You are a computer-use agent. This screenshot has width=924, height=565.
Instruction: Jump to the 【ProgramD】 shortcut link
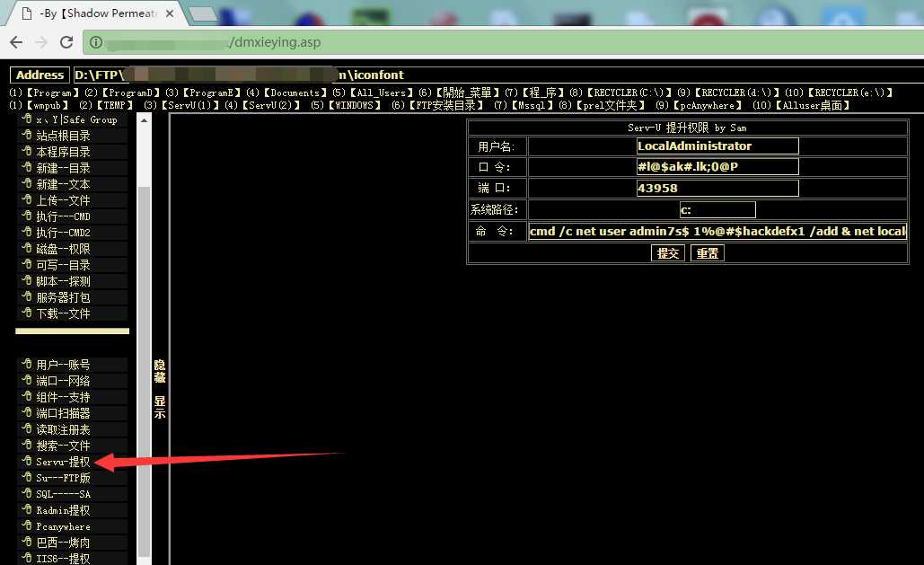(131, 93)
